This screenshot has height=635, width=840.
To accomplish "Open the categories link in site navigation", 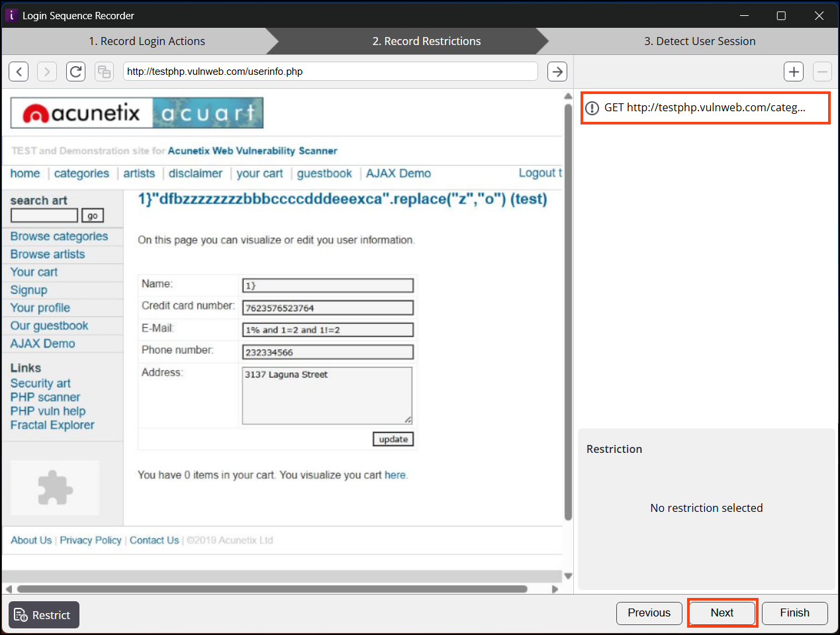I will coord(81,173).
